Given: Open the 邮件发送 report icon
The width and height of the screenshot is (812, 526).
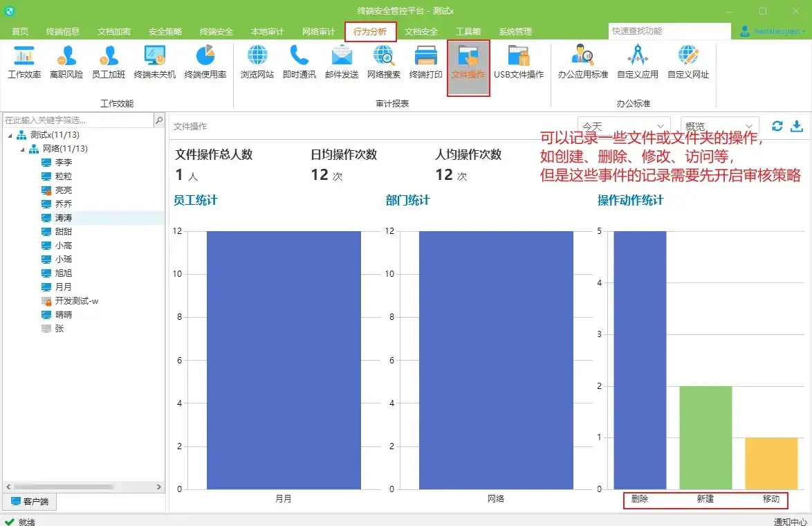Looking at the screenshot, I should tap(341, 62).
